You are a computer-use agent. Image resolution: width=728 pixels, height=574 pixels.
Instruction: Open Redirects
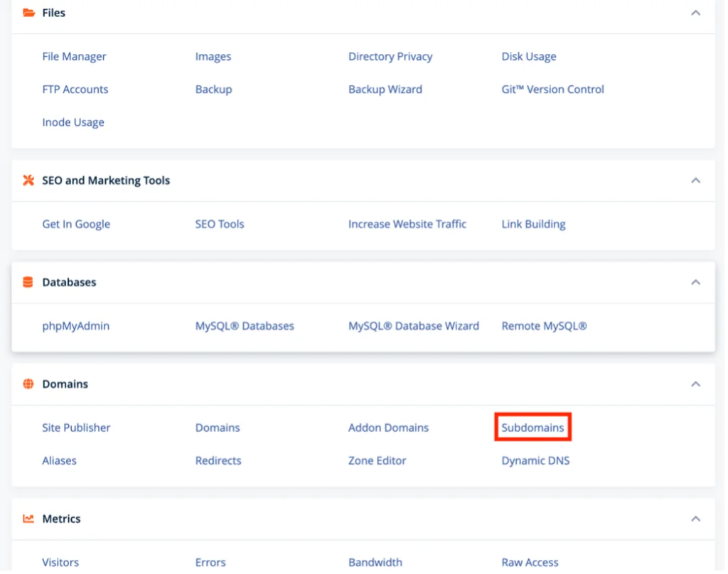pos(218,460)
